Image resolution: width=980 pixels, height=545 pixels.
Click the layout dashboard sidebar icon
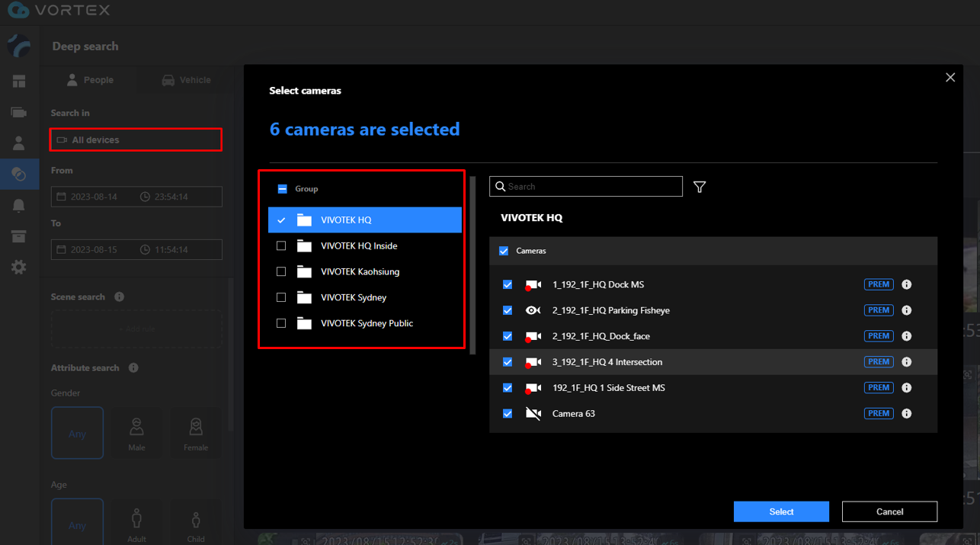coord(19,82)
